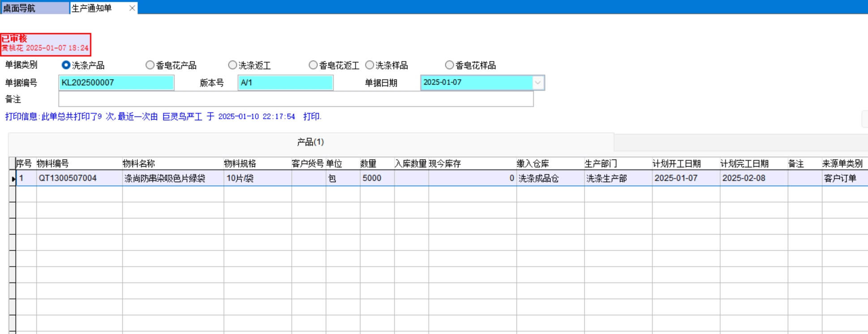This screenshot has height=334, width=868.
Task: Click the 计划完工日期 cell 2025-02-08
Action: pyautogui.click(x=753, y=178)
